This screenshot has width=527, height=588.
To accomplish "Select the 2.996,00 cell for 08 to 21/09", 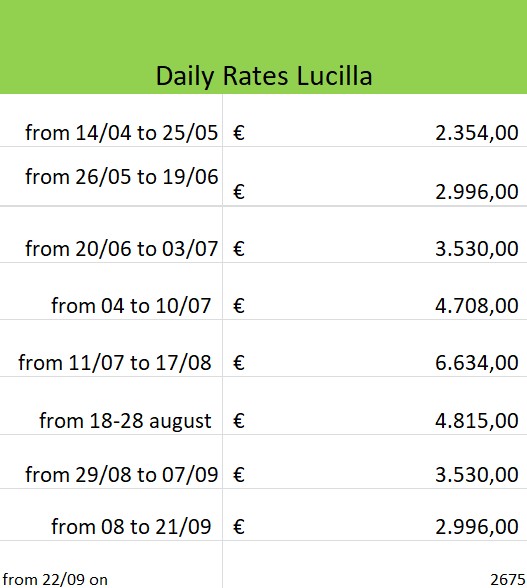I will click(375, 514).
